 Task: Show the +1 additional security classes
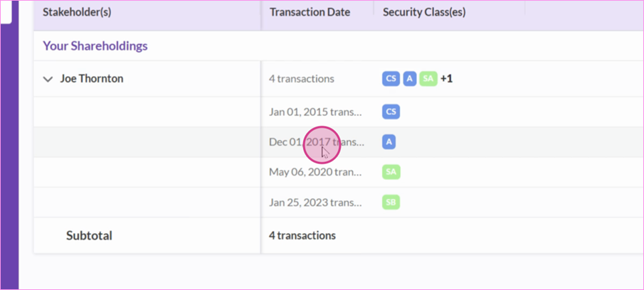click(x=446, y=79)
